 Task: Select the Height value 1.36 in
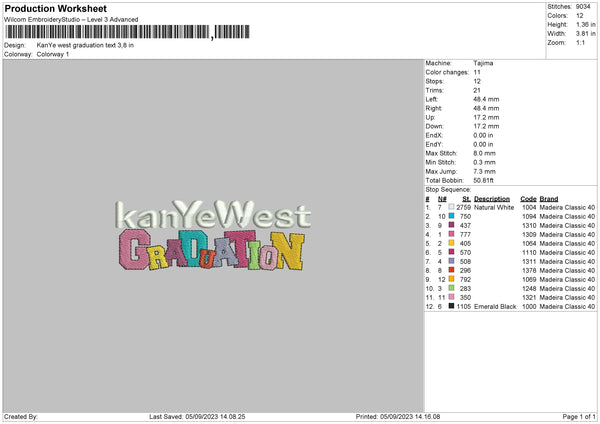point(585,24)
